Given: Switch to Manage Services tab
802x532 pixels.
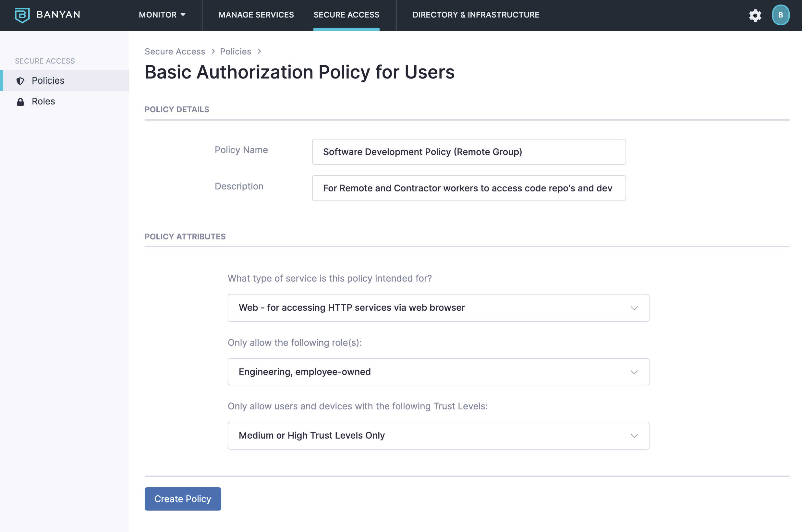Looking at the screenshot, I should click(256, 15).
